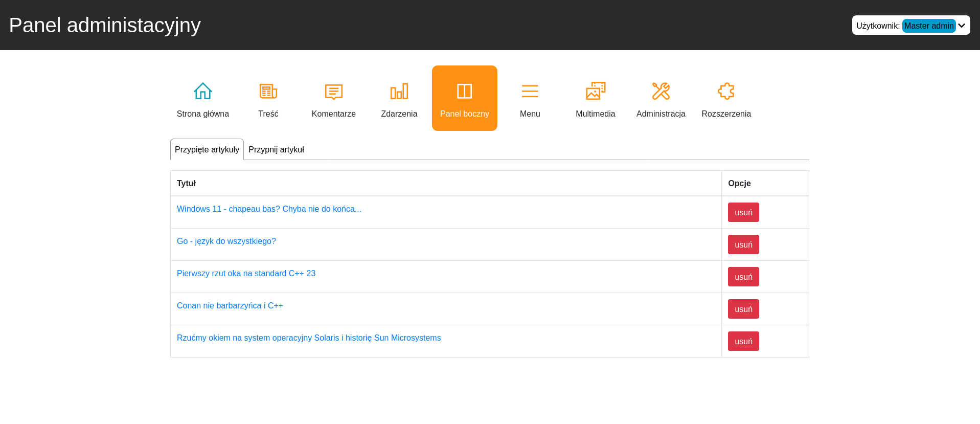Click the Rozszerzenia label
980x424 pixels.
coord(726,114)
